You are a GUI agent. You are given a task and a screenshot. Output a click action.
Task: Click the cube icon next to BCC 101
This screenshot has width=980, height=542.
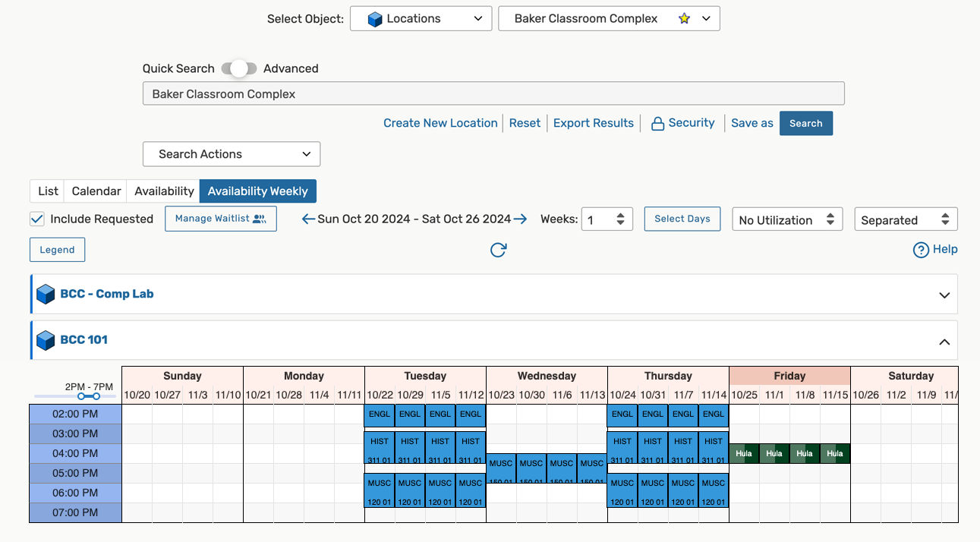point(46,340)
